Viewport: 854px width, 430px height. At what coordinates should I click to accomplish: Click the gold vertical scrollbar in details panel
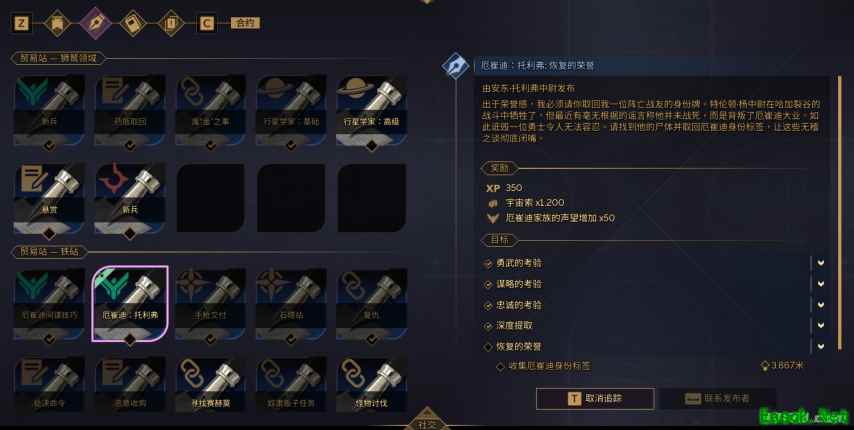click(839, 213)
